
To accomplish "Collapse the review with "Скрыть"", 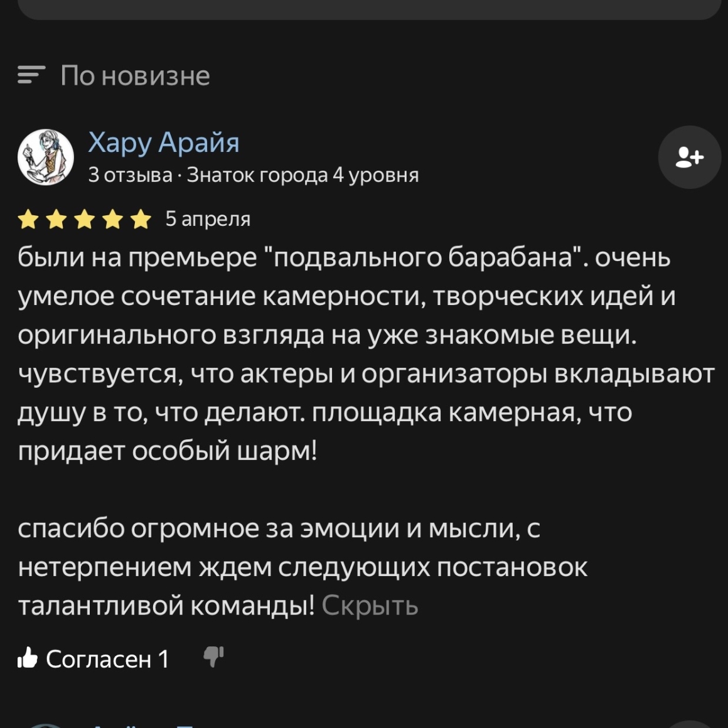I will pos(370,606).
